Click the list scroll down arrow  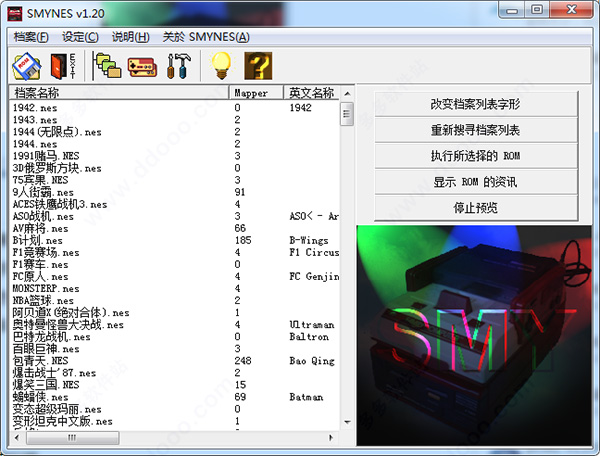[347, 422]
